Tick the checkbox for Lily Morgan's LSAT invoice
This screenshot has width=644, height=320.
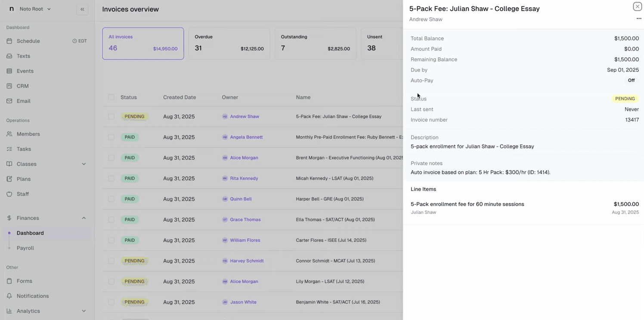tap(111, 281)
